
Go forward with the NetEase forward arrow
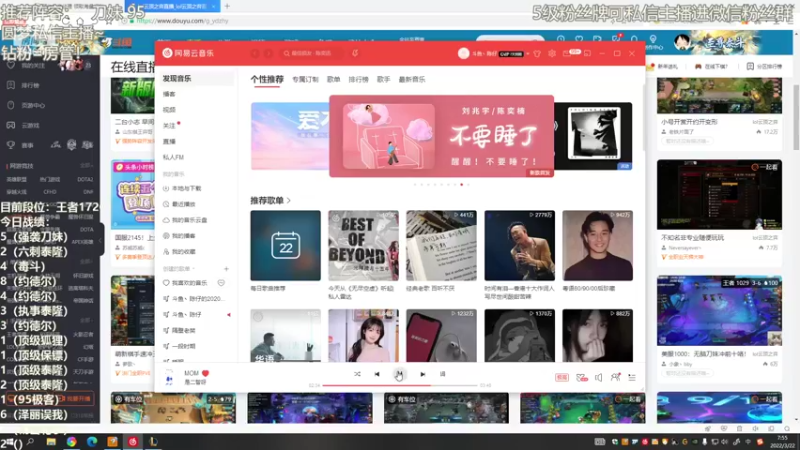(268, 53)
